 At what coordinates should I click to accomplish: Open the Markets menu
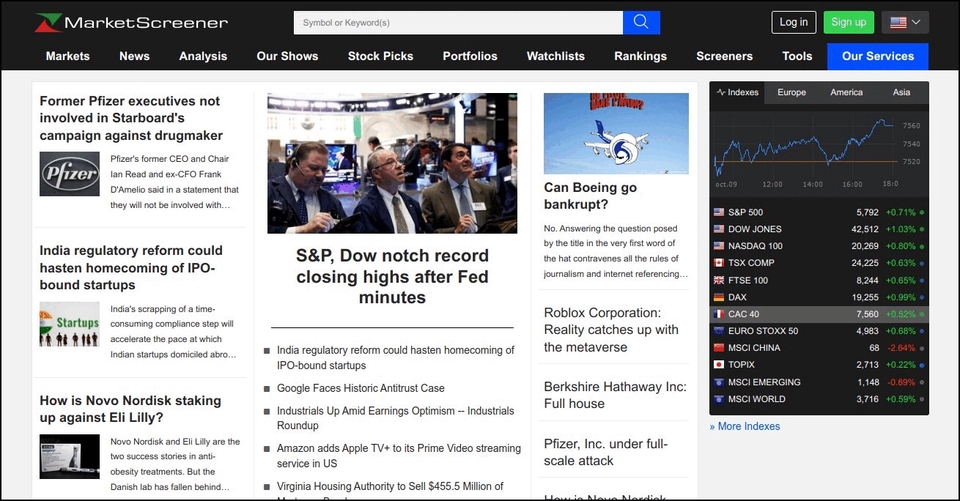coord(68,56)
